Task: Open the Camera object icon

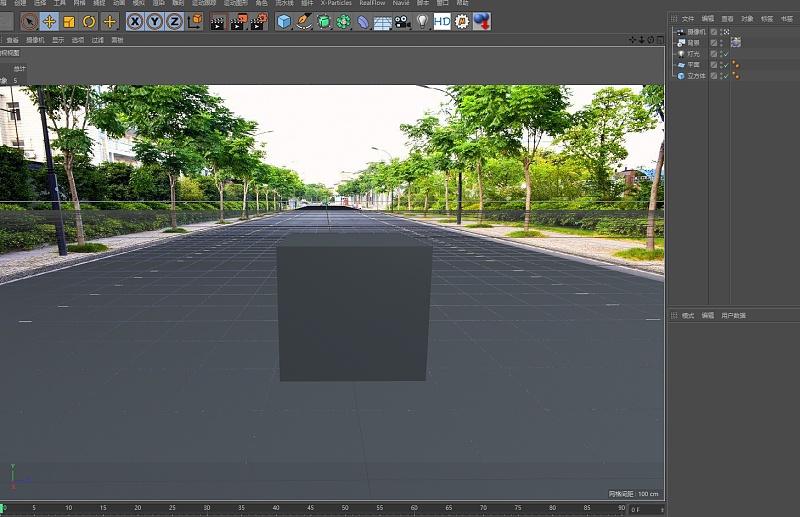Action: pyautogui.click(x=402, y=21)
